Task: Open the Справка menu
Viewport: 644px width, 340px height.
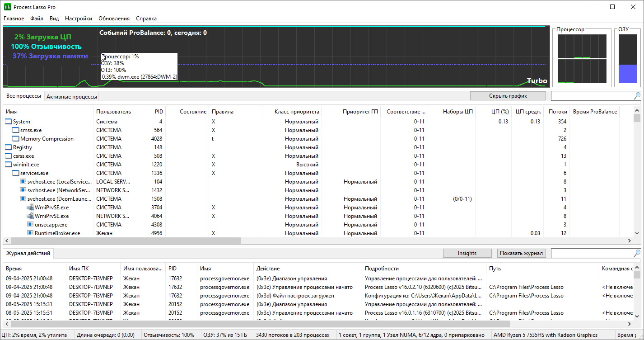Action: coord(146,19)
